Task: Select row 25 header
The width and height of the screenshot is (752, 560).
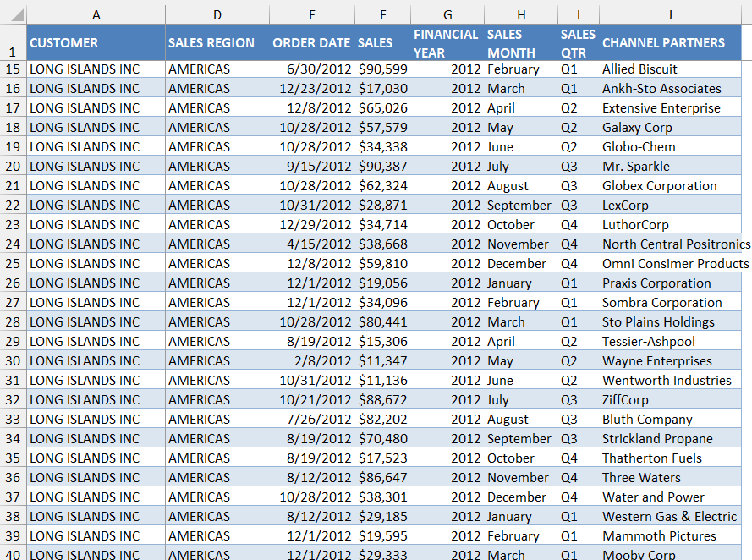Action: tap(13, 264)
